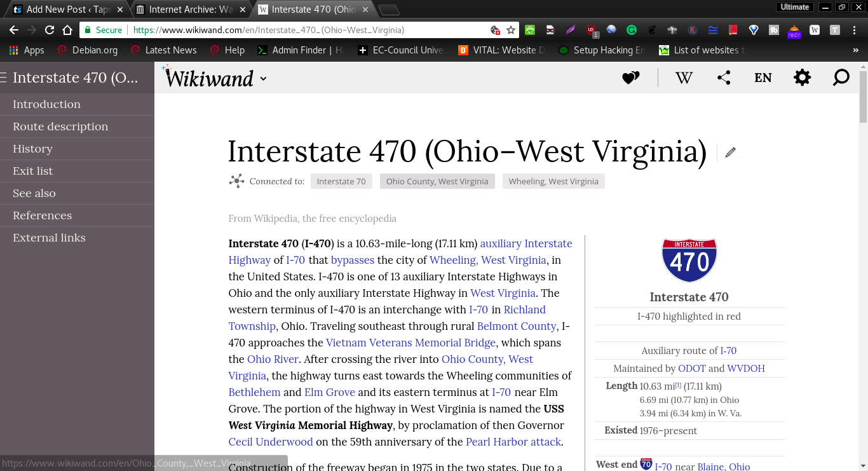The width and height of the screenshot is (868, 471).
Task: Click the purple feather extension icon
Action: [x=571, y=30]
